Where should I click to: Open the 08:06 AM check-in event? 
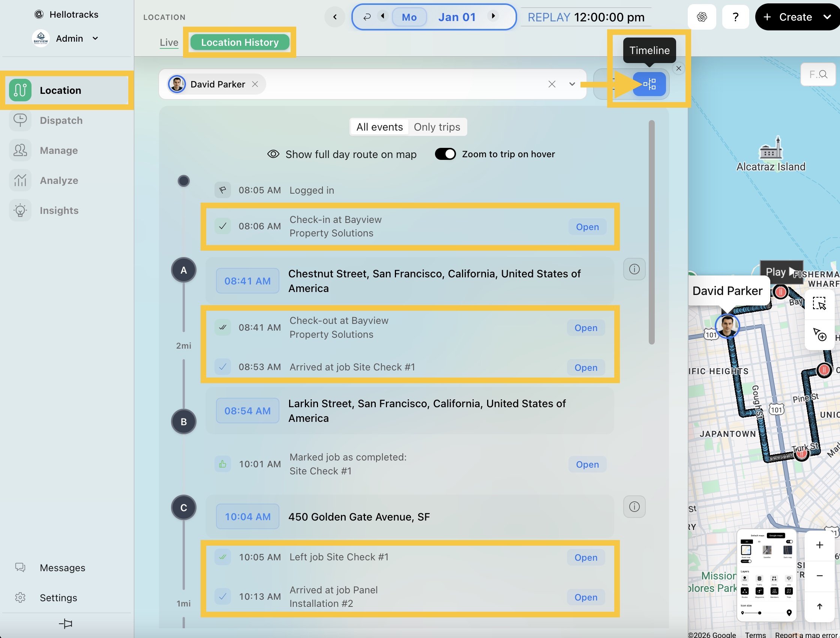[x=587, y=227]
